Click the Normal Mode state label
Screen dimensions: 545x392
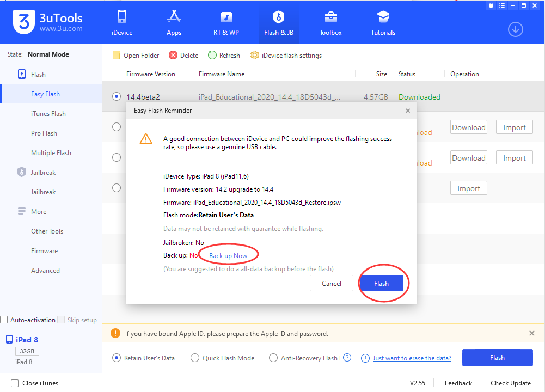click(x=48, y=54)
